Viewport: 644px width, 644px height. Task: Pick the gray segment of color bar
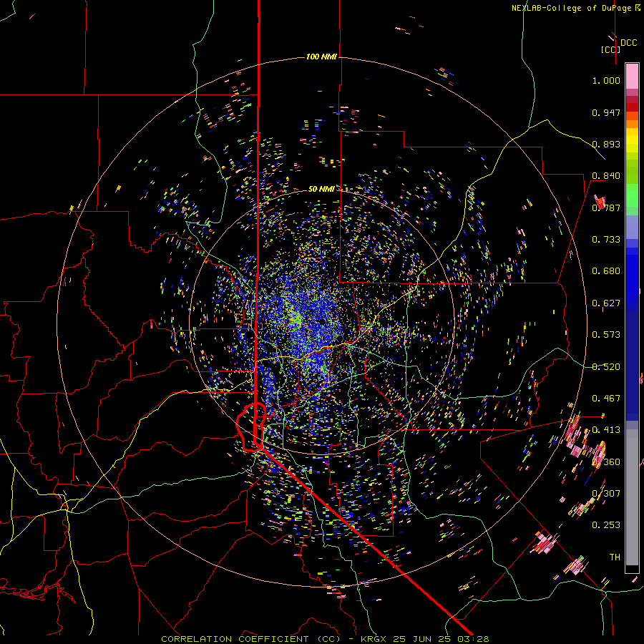click(632, 497)
